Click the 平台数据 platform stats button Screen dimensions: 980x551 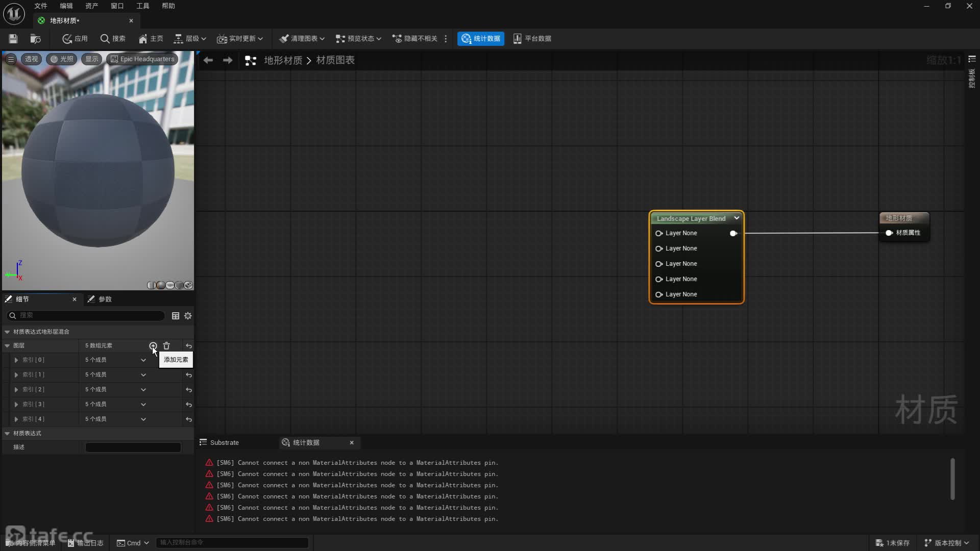coord(532,39)
